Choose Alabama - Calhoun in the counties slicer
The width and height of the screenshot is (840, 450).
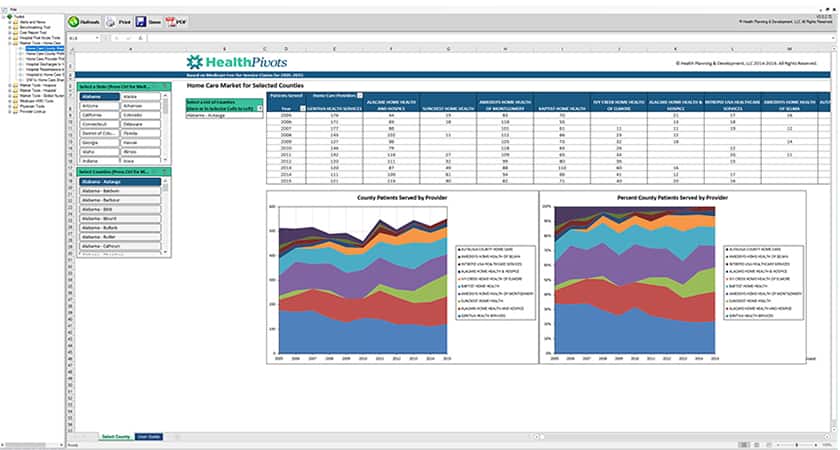tap(120, 246)
